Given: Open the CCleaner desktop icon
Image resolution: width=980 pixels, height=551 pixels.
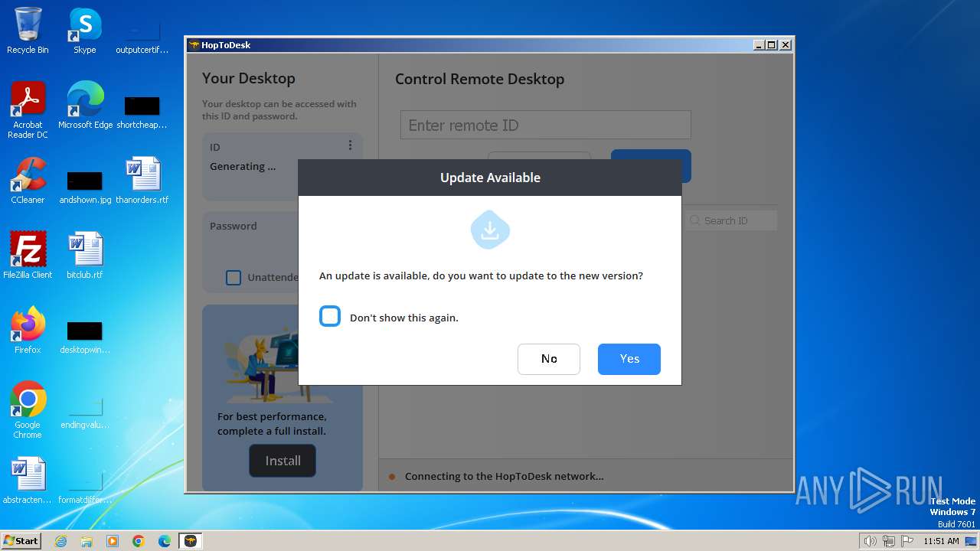Looking at the screenshot, I should (x=28, y=181).
